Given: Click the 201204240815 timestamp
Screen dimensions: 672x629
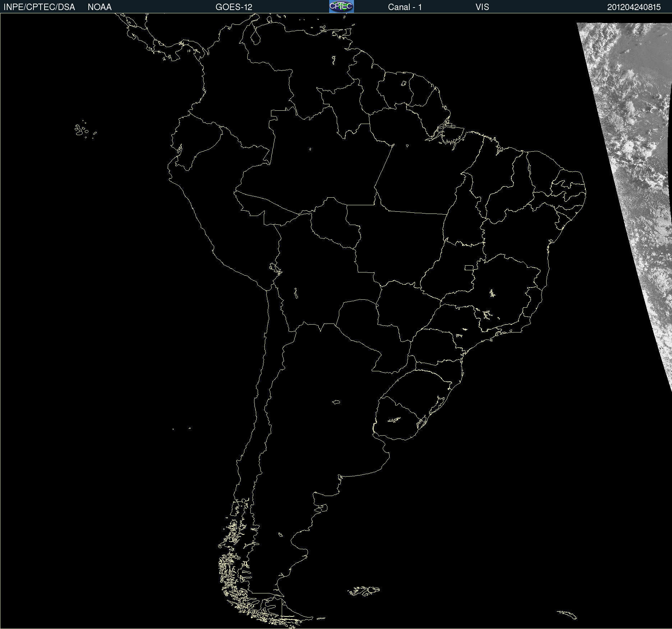Looking at the screenshot, I should click(x=634, y=7).
